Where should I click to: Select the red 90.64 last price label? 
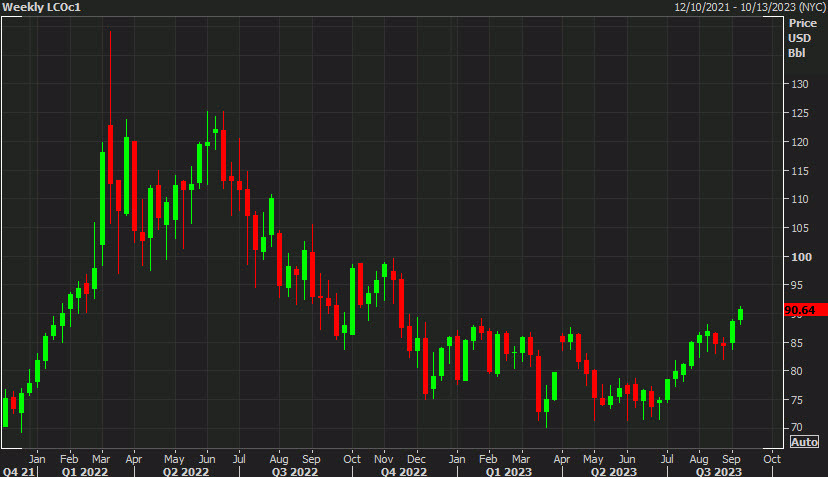click(x=806, y=310)
